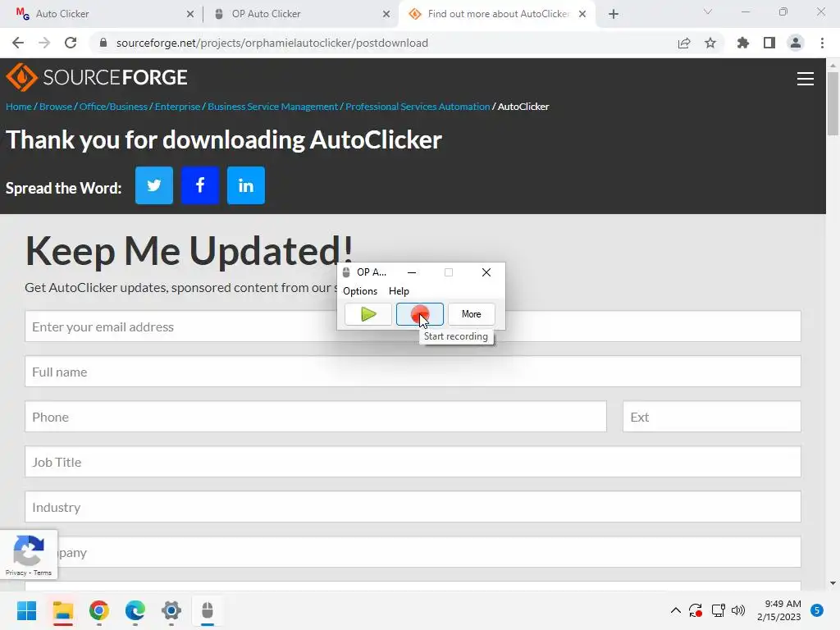The width and height of the screenshot is (840, 630).
Task: Open the Chrome profile avatar
Action: [796, 43]
